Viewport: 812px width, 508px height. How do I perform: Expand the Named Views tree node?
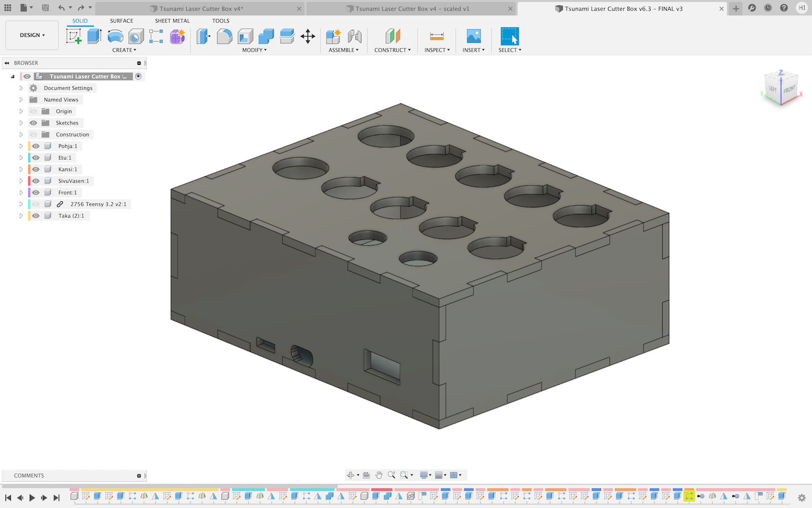click(x=21, y=100)
